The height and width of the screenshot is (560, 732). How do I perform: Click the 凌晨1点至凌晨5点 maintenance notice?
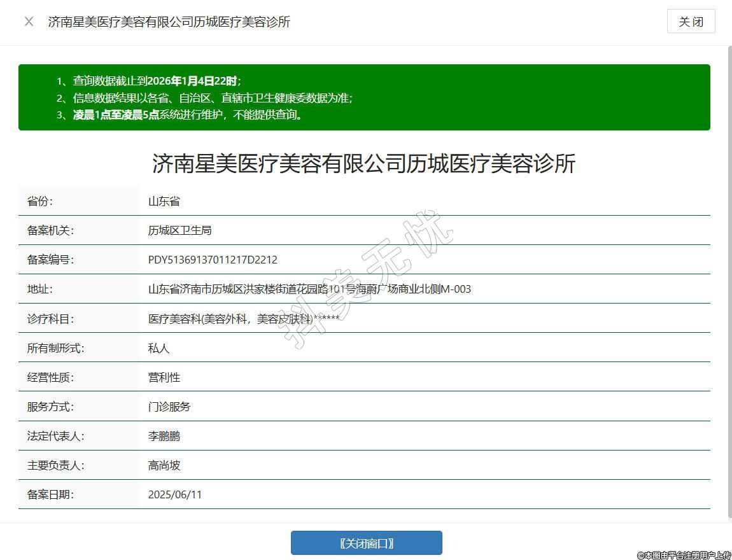[x=188, y=115]
